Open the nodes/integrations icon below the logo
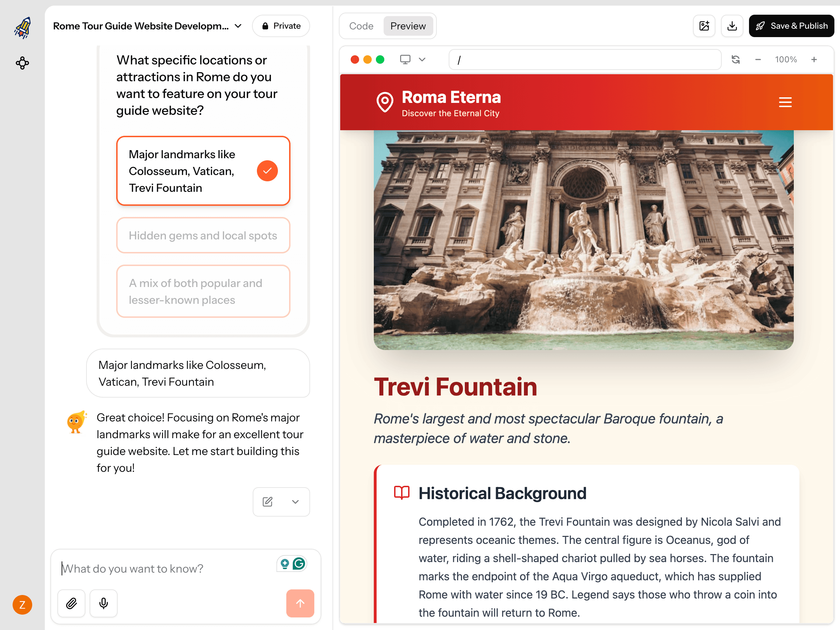The width and height of the screenshot is (840, 630). coord(22,63)
